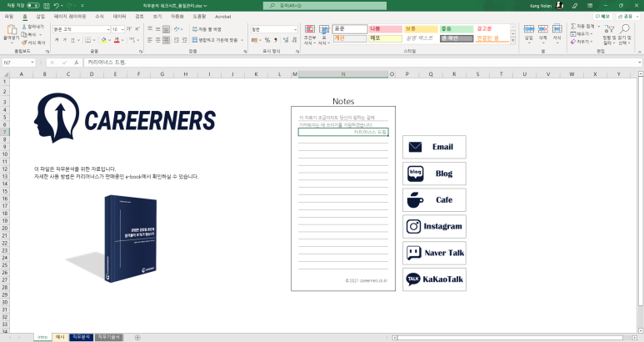
Task: Click the Paste clipboard icon
Action: pyautogui.click(x=12, y=29)
